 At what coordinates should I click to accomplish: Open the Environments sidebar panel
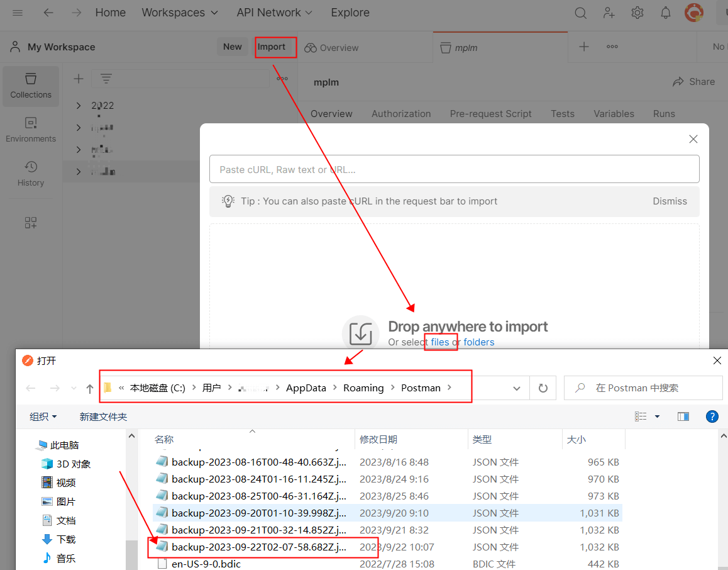coord(31,130)
